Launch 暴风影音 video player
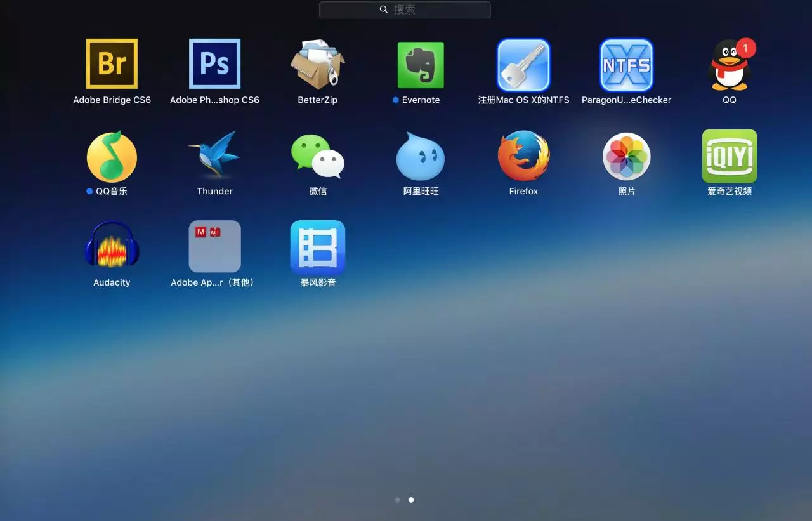The width and height of the screenshot is (812, 521). point(318,247)
